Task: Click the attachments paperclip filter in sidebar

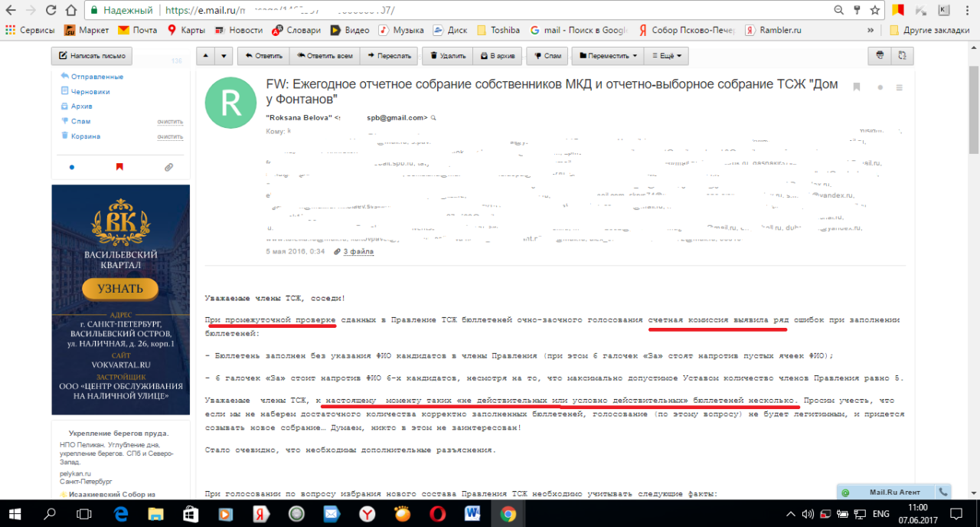Action: tap(168, 166)
